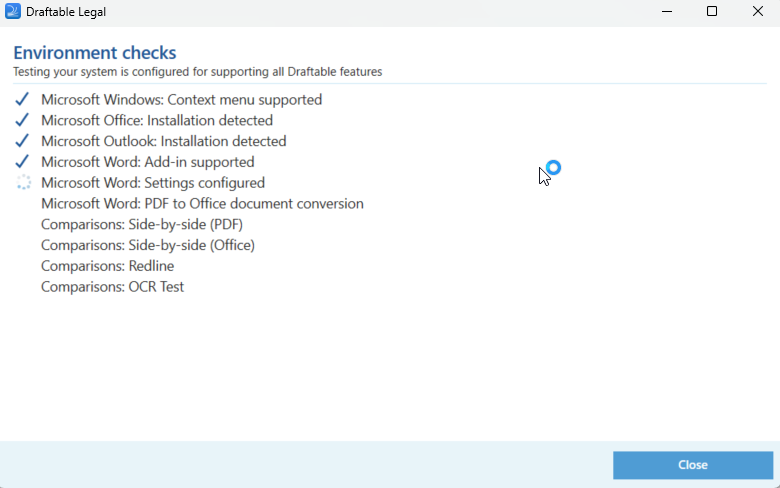Viewport: 780px width, 488px height.
Task: Select 'PDF to Office document conversion' row
Action: 202,204
